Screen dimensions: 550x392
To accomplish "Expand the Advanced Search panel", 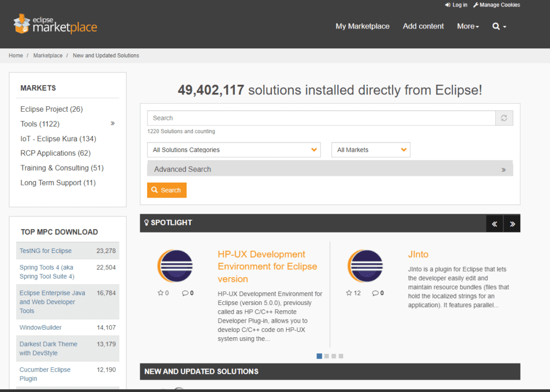I will pyautogui.click(x=330, y=169).
